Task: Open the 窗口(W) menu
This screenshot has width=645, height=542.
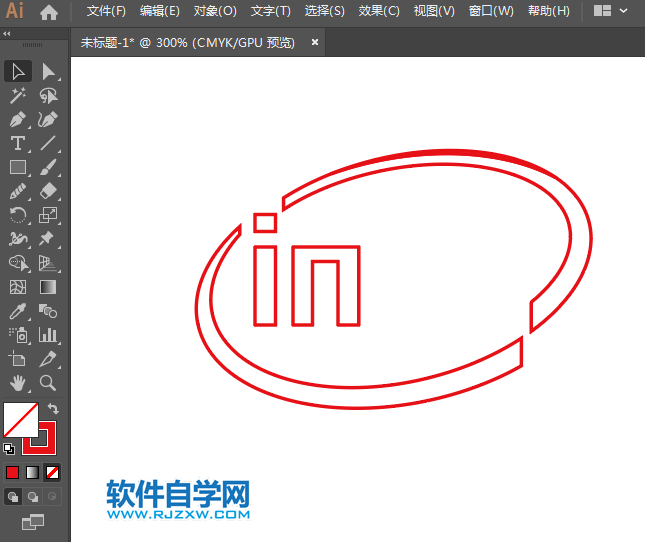Action: coord(491,11)
